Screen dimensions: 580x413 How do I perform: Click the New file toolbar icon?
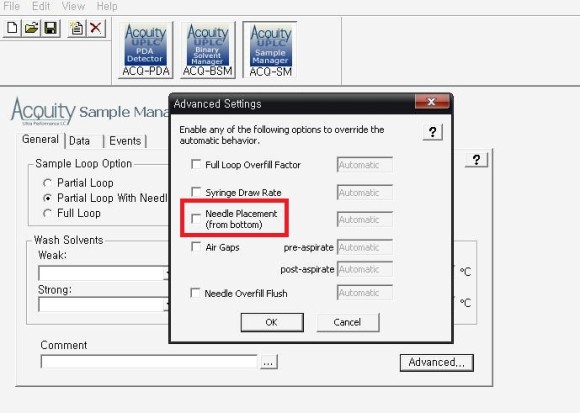(x=12, y=28)
